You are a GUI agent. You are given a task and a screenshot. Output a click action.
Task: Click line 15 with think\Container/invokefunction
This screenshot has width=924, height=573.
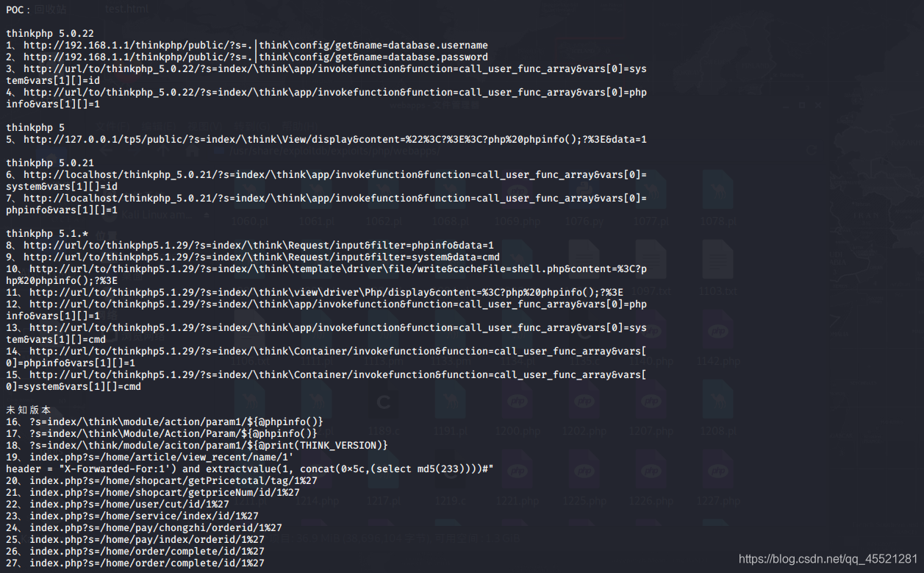click(x=326, y=374)
